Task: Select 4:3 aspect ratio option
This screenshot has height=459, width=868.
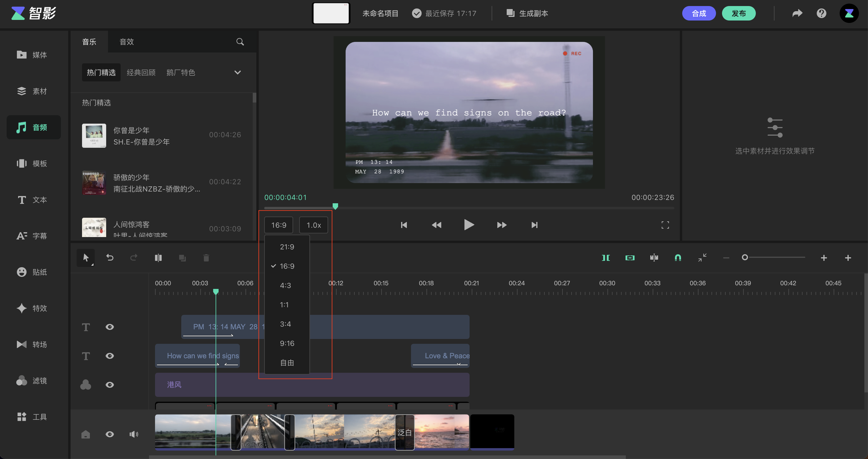Action: (287, 286)
